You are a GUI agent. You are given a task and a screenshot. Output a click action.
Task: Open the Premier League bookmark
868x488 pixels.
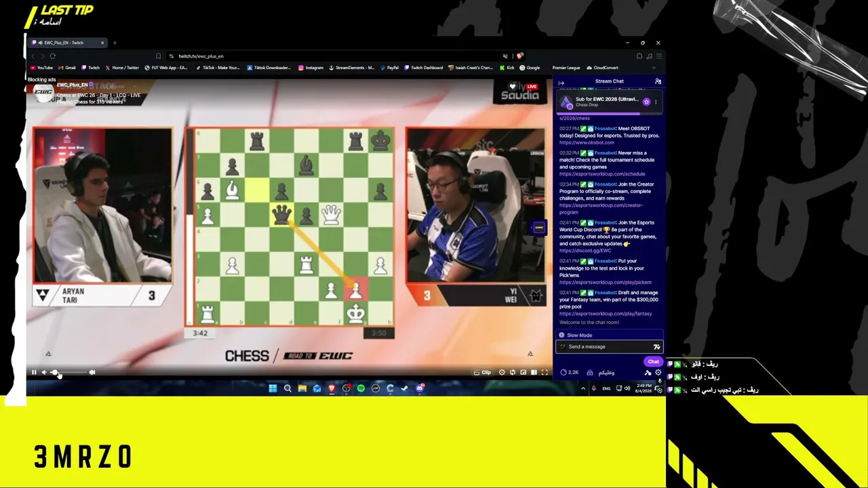point(566,68)
